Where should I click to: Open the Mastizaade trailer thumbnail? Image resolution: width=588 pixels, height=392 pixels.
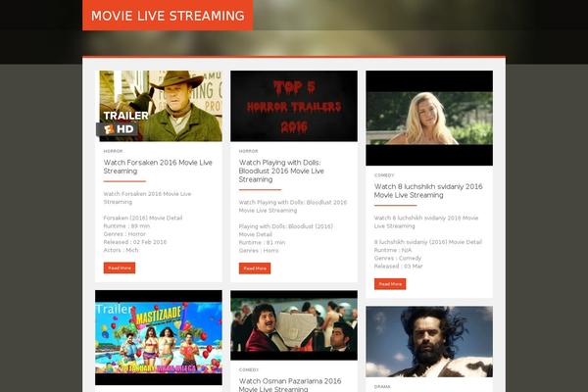159,337
